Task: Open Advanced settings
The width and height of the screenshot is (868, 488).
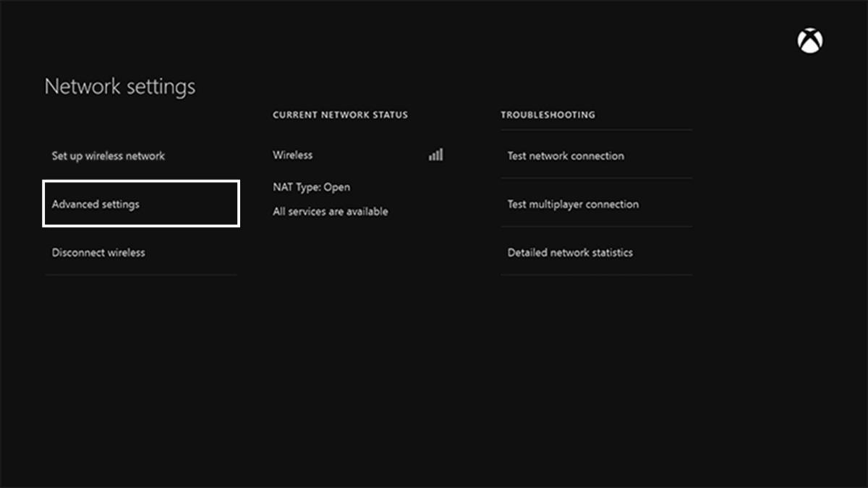Action: [141, 204]
